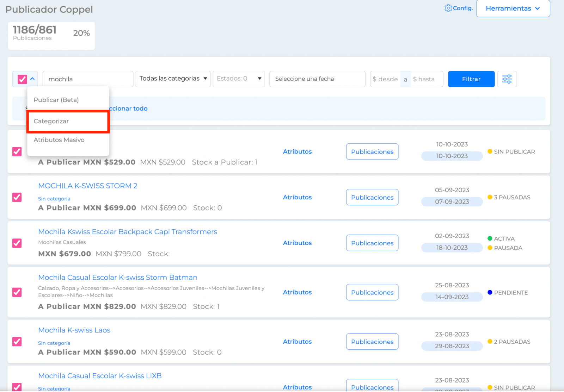564x392 pixels.
Task: Click Sin categoría under K-SWISS STORM 2
Action: (54, 199)
